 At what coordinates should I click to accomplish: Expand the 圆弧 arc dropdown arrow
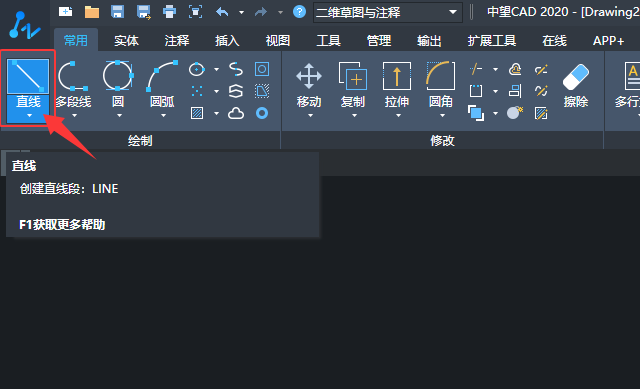click(x=163, y=116)
